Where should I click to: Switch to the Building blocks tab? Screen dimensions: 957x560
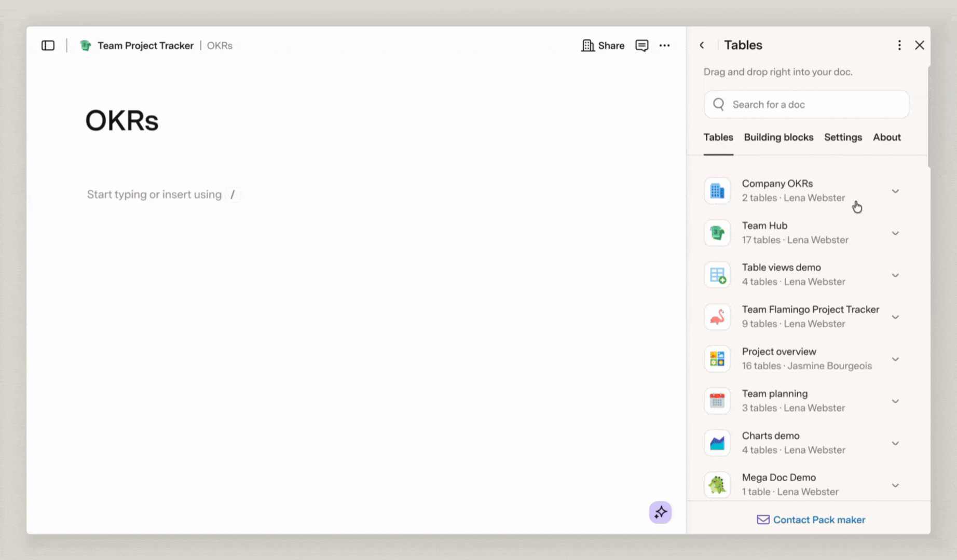[778, 137]
